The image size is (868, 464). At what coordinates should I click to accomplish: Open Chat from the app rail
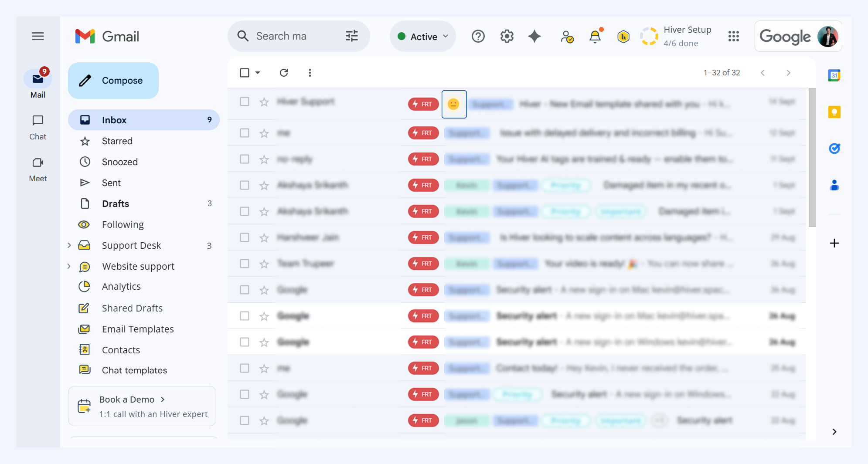coord(38,127)
